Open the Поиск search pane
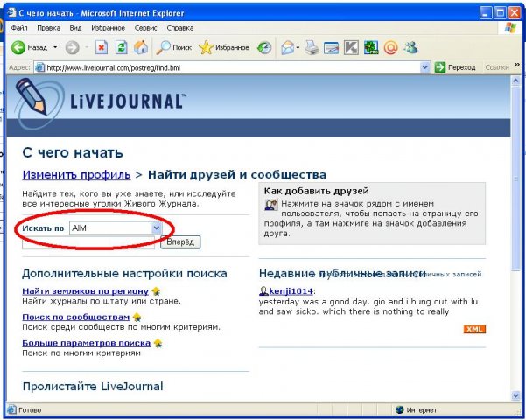This screenshot has width=526, height=420. 173,47
